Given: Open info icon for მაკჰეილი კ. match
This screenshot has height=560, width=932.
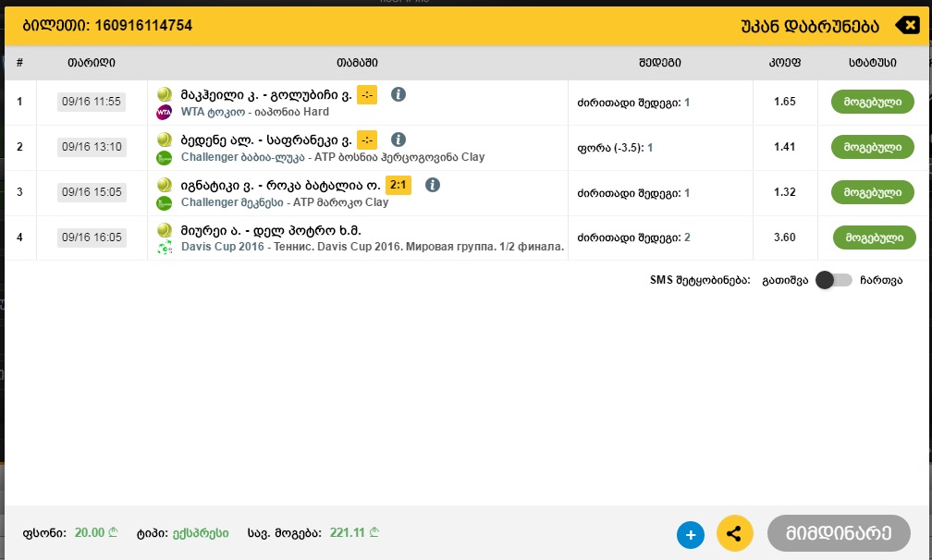Looking at the screenshot, I should point(399,94).
